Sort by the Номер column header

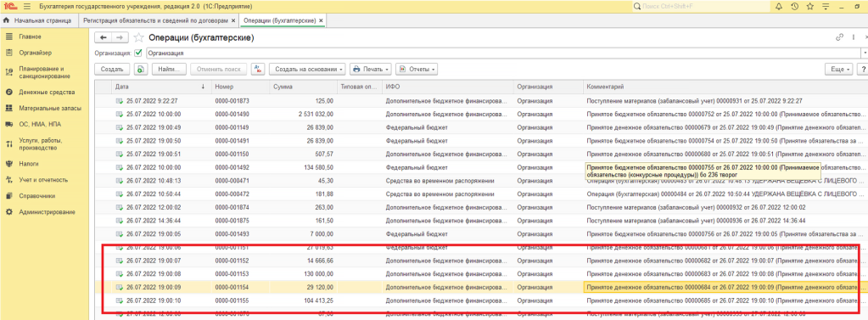(239, 87)
